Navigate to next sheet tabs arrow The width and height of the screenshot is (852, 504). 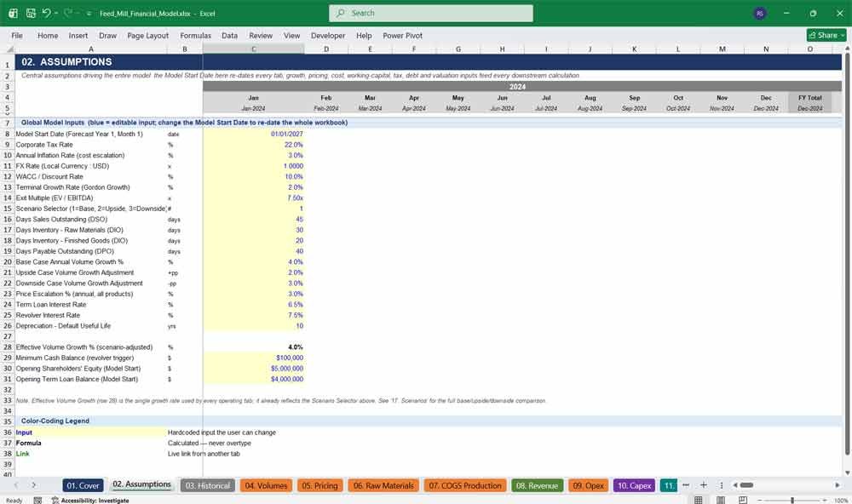[33, 485]
